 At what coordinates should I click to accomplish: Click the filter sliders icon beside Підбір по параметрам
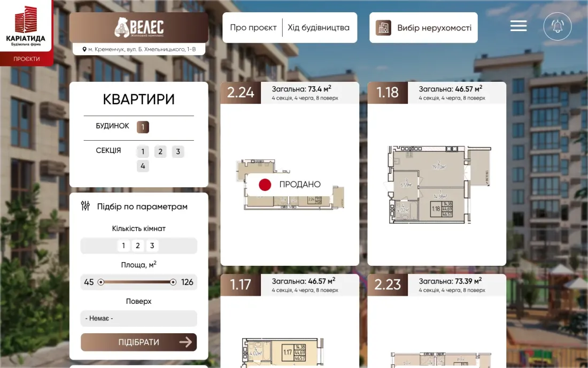click(x=86, y=205)
